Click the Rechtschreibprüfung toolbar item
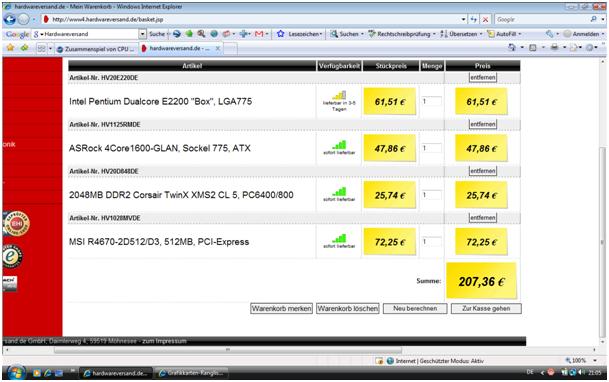Screen dimensions: 609x382 [x=402, y=34]
